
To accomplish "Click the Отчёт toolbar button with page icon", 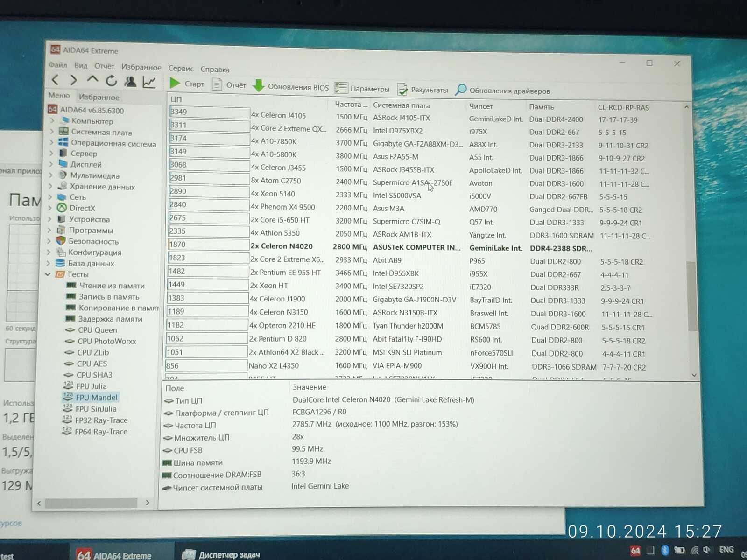I will tap(229, 85).
